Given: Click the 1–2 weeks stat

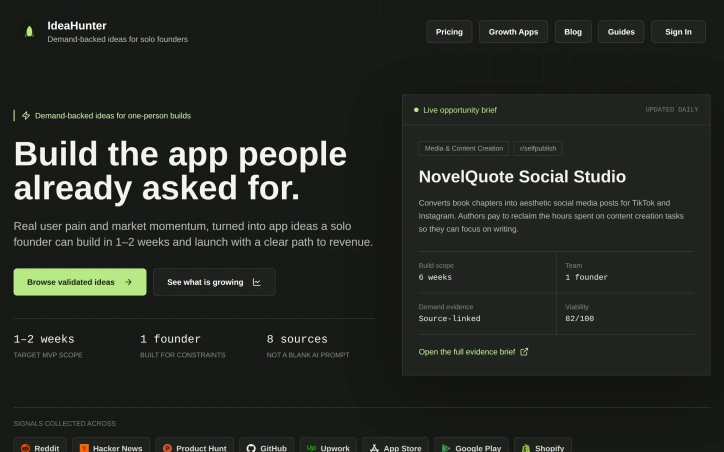Looking at the screenshot, I should click(x=44, y=339).
